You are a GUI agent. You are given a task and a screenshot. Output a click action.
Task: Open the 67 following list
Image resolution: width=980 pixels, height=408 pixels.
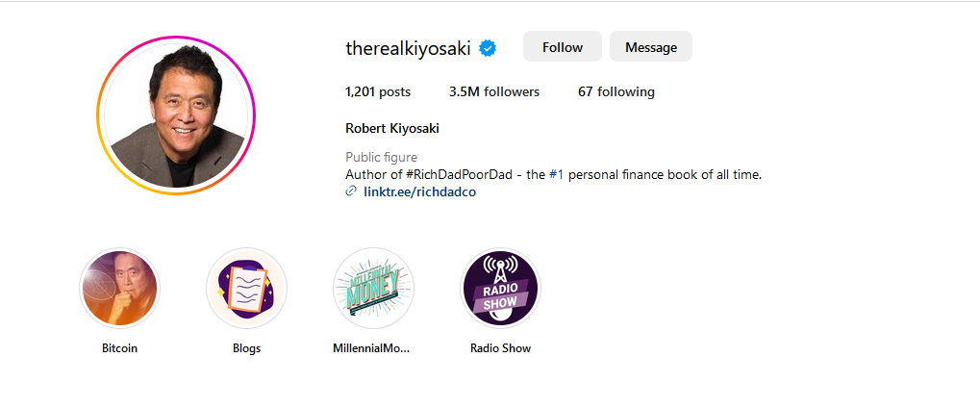point(616,92)
